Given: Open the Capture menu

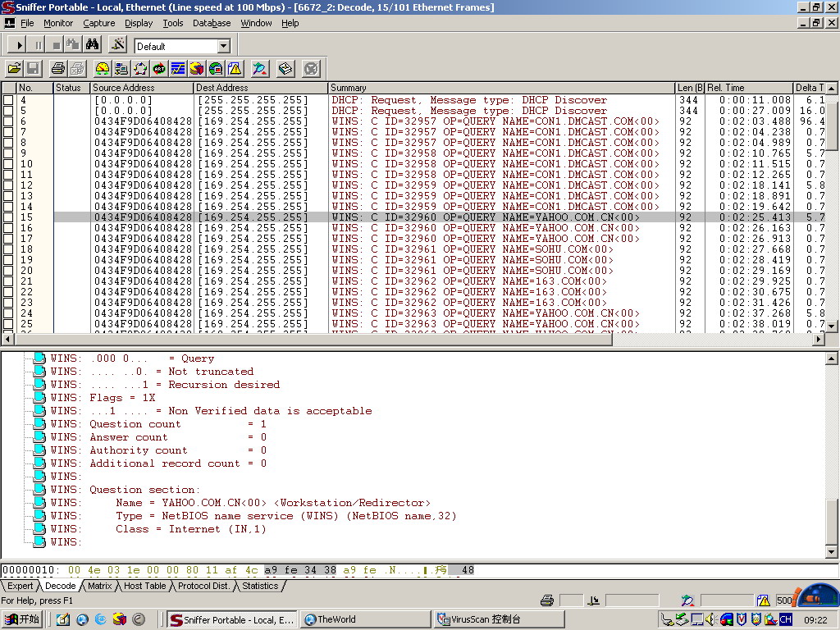Looking at the screenshot, I should pyautogui.click(x=98, y=23).
